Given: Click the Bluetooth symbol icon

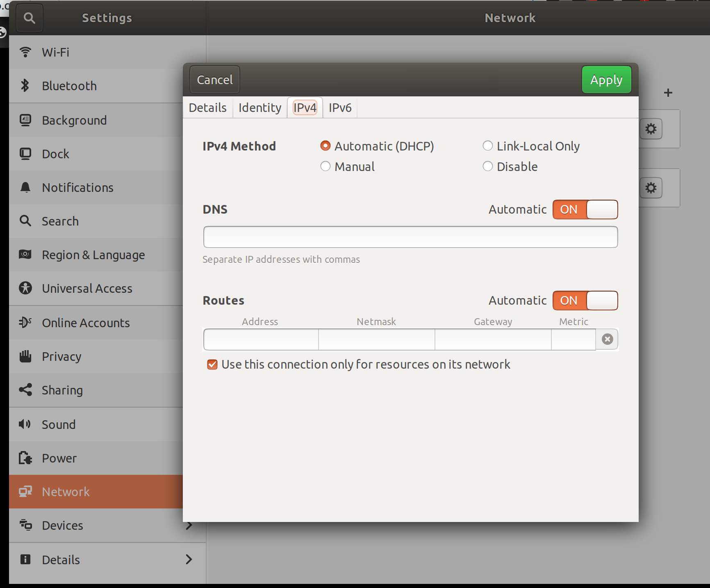Looking at the screenshot, I should (25, 86).
